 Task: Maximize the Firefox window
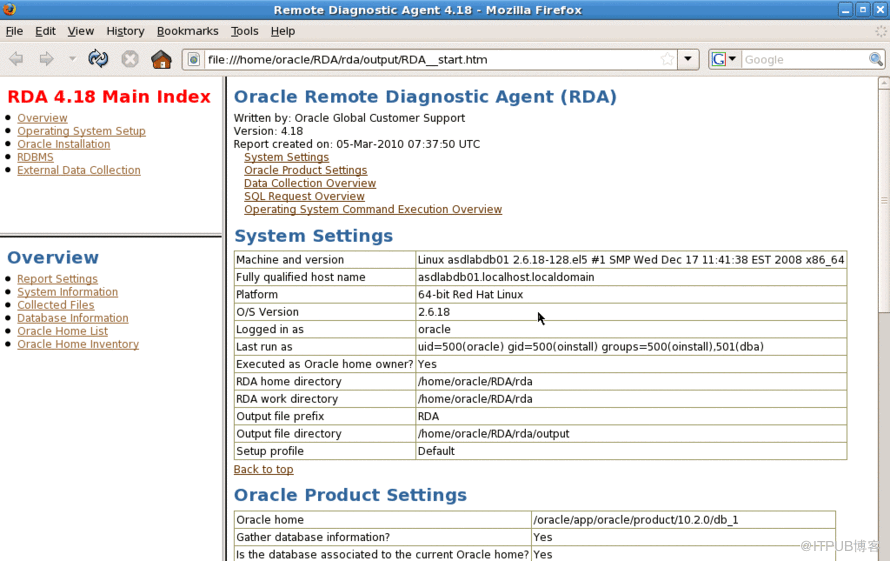pos(863,10)
